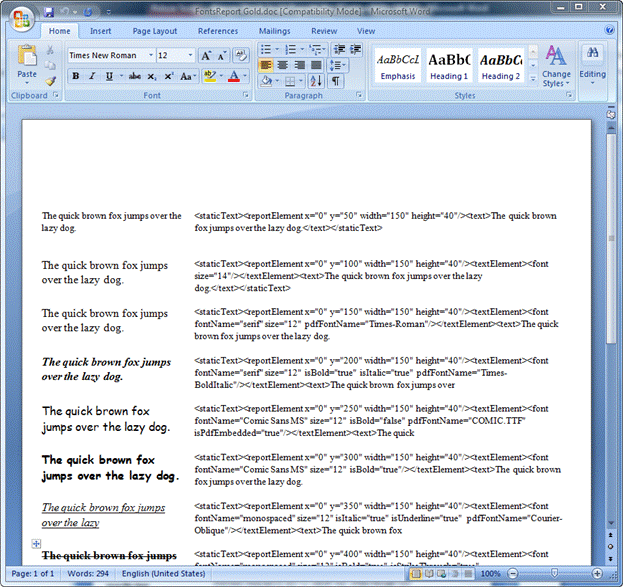
Task: Open the font name dropdown
Action: point(151,55)
